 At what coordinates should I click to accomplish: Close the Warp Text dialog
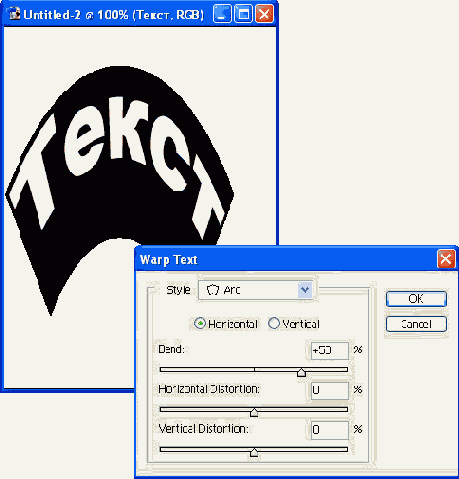[x=446, y=259]
